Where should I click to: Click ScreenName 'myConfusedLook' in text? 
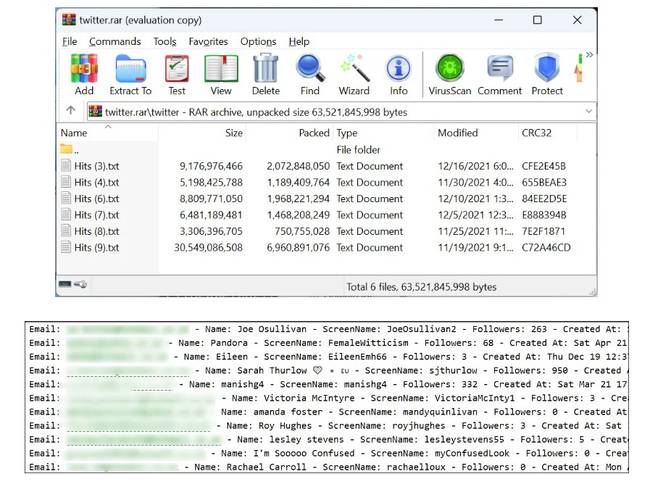[x=472, y=453]
